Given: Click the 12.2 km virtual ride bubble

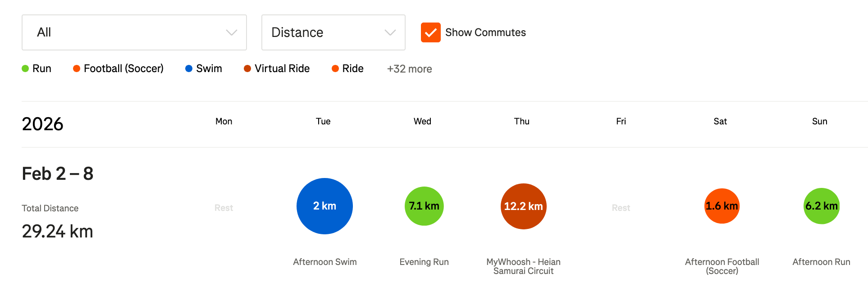Looking at the screenshot, I should pyautogui.click(x=523, y=206).
